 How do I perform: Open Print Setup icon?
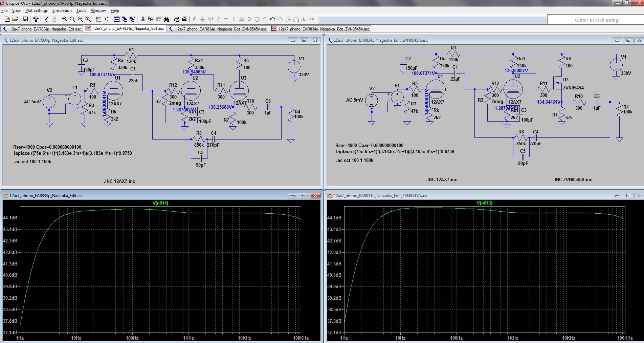[177, 19]
